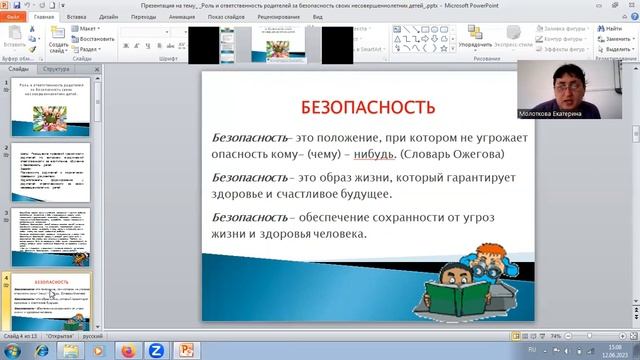
Task: Fit slide to window icon near zoom
Action: (x=633, y=336)
